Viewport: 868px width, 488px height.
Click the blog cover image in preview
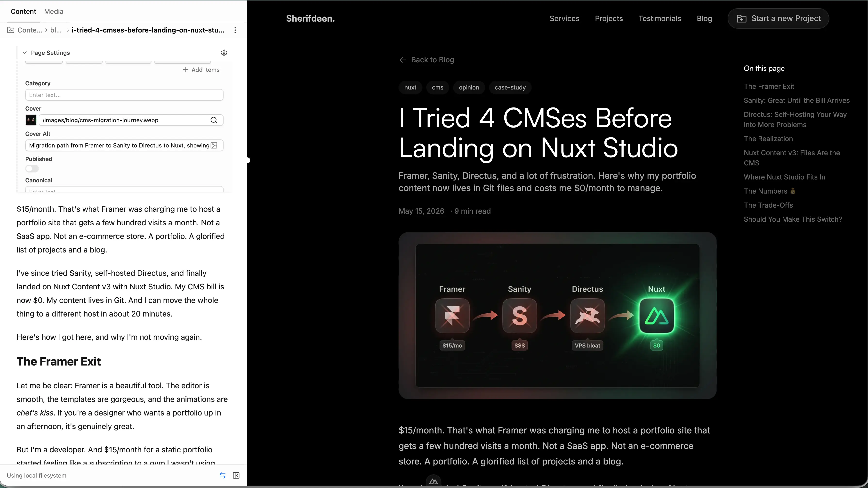557,316
